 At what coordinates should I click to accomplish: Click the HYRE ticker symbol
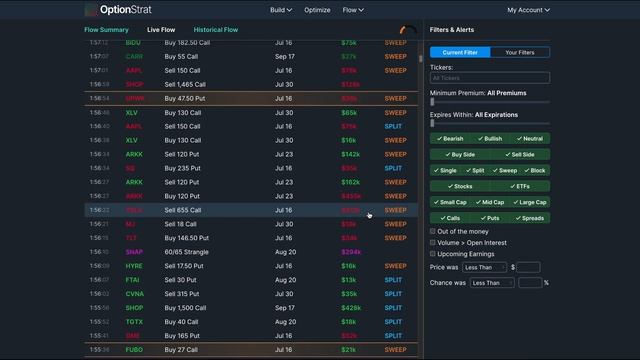(134, 266)
